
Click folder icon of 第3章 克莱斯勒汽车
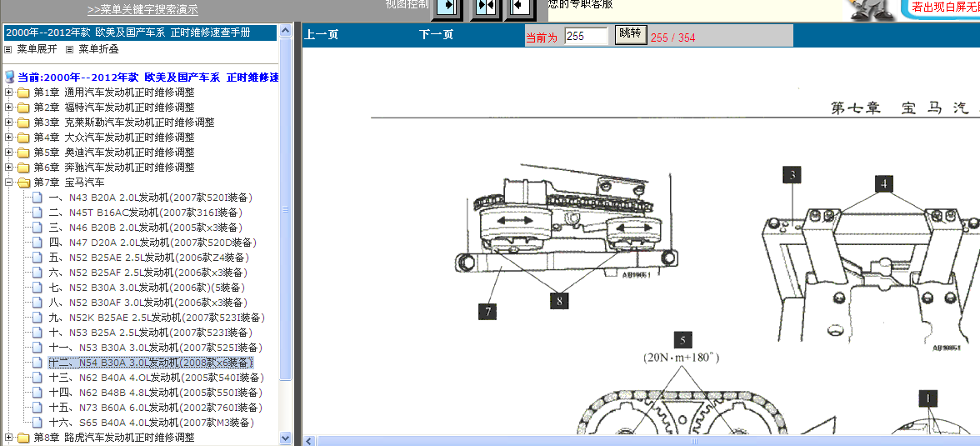tap(23, 123)
